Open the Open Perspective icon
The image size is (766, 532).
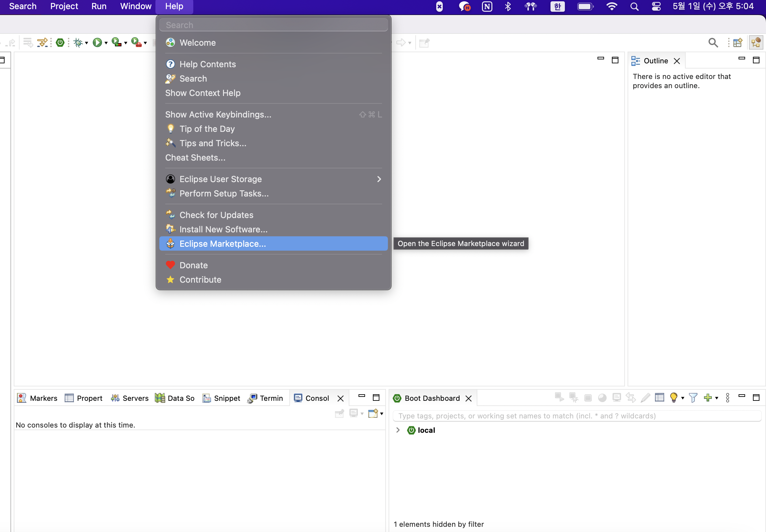737,43
